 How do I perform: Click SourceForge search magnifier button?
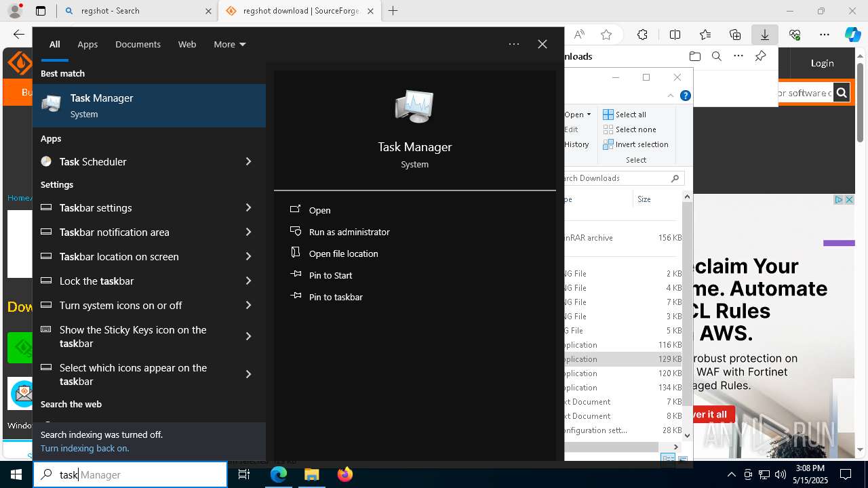pyautogui.click(x=842, y=93)
